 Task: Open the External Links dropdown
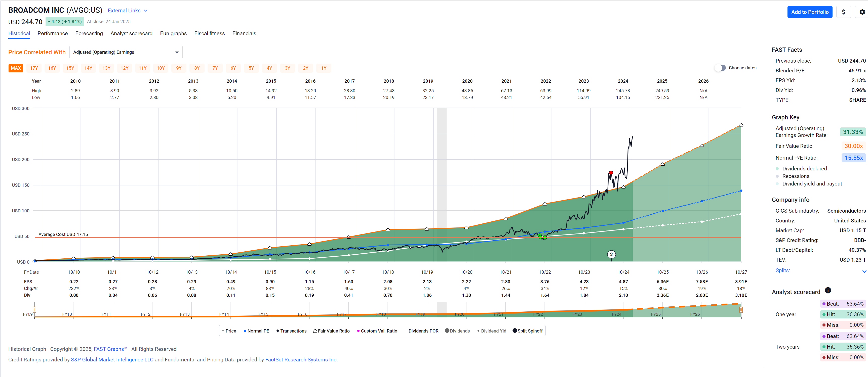[127, 11]
